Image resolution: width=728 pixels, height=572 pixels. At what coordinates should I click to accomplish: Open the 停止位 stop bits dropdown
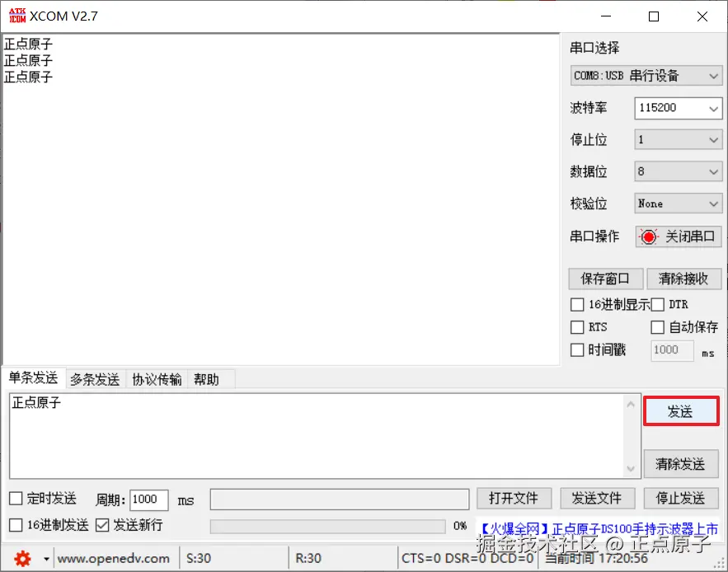678,139
